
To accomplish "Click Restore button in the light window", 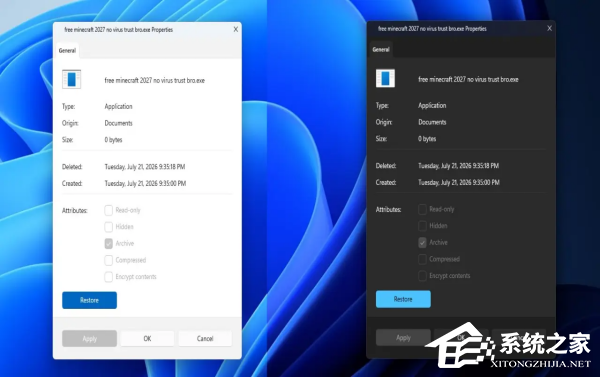I will click(90, 300).
